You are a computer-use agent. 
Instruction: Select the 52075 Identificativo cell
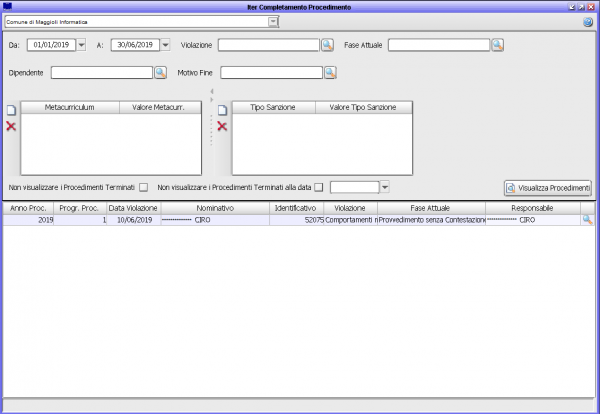[x=297, y=220]
